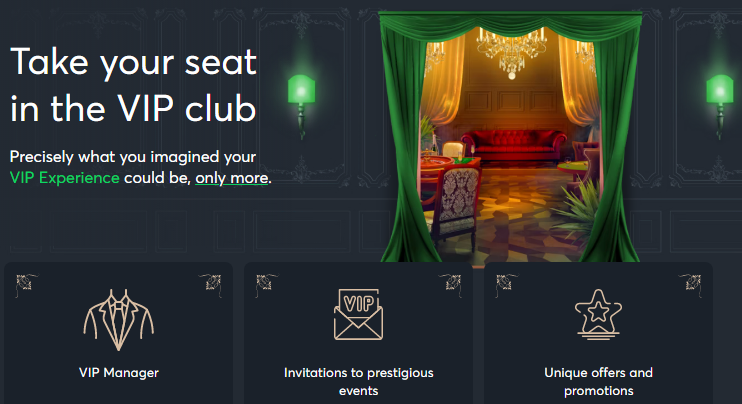Click top-right ornament on Invitations card

[451, 284]
